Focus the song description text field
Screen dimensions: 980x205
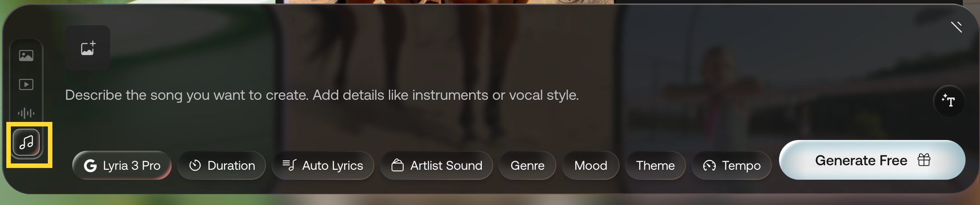[322, 95]
